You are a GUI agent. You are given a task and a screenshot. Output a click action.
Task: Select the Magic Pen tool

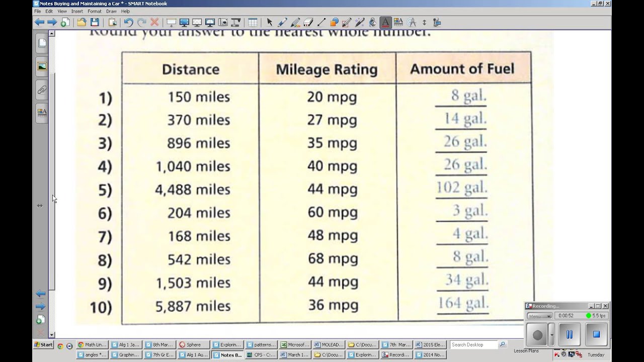coord(359,22)
